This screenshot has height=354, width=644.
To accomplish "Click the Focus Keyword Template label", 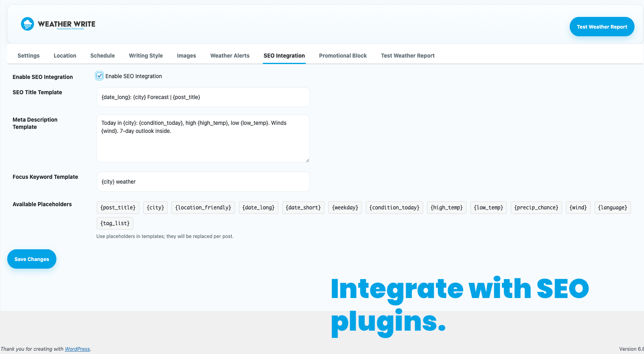I will click(45, 177).
